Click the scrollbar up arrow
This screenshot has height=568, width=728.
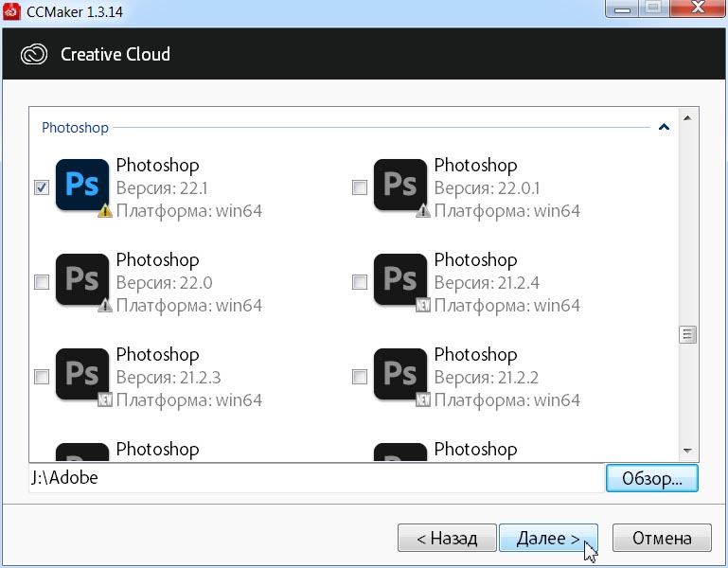tap(687, 118)
